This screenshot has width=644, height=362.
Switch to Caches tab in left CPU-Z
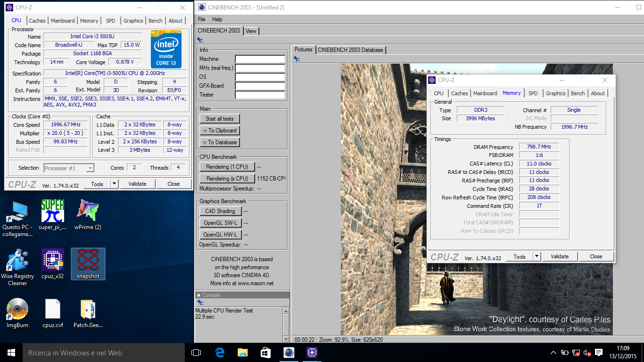[x=37, y=21]
